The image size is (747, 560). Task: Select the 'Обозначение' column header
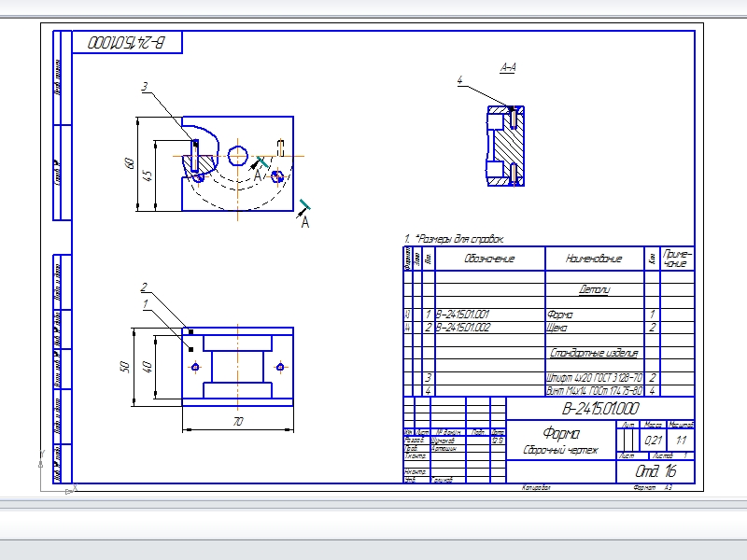(x=489, y=259)
